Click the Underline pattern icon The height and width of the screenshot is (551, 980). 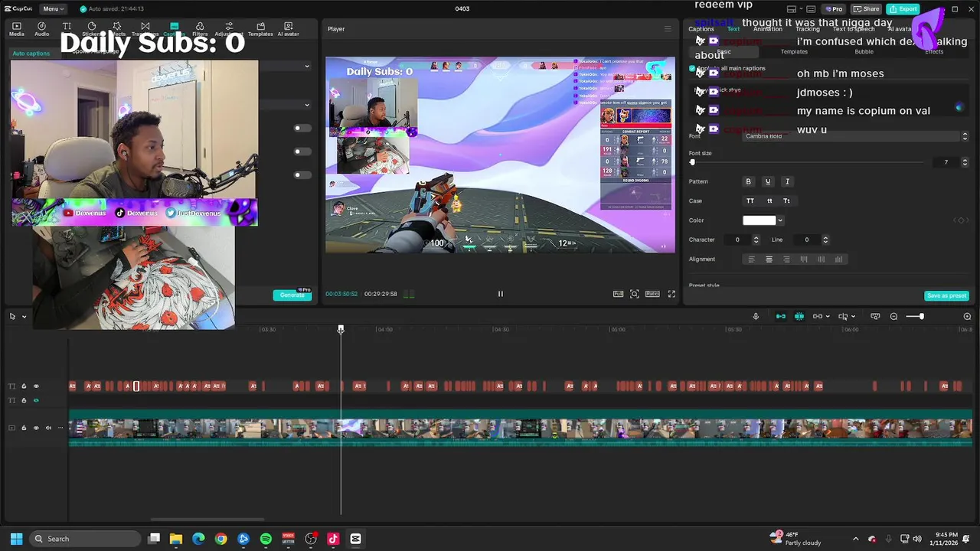tap(768, 181)
